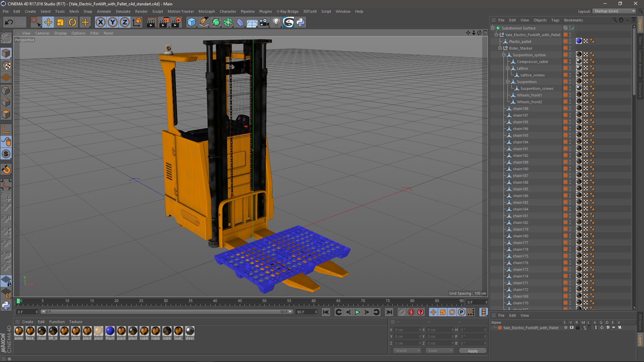Click the Python icon in toolbar

301,22
